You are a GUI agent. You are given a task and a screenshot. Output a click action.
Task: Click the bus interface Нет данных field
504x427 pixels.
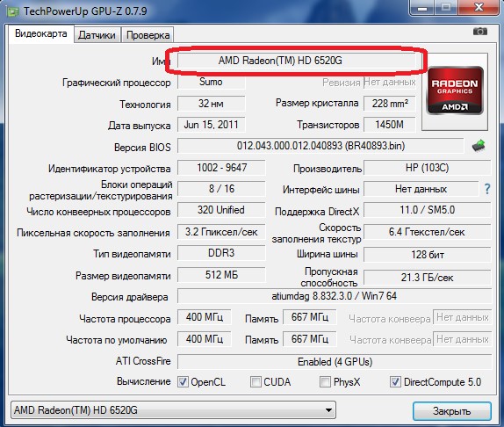coord(421,189)
